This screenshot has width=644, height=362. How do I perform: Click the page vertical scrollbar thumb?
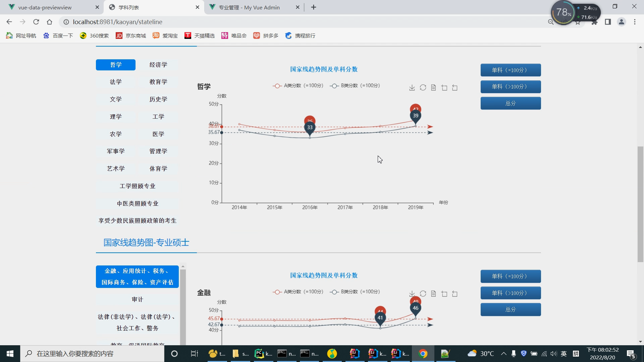640,204
